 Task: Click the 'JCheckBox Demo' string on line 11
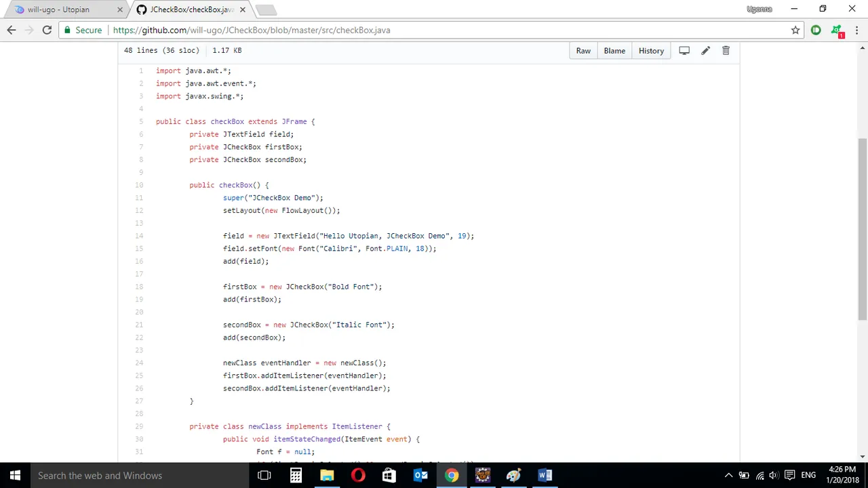(x=281, y=198)
